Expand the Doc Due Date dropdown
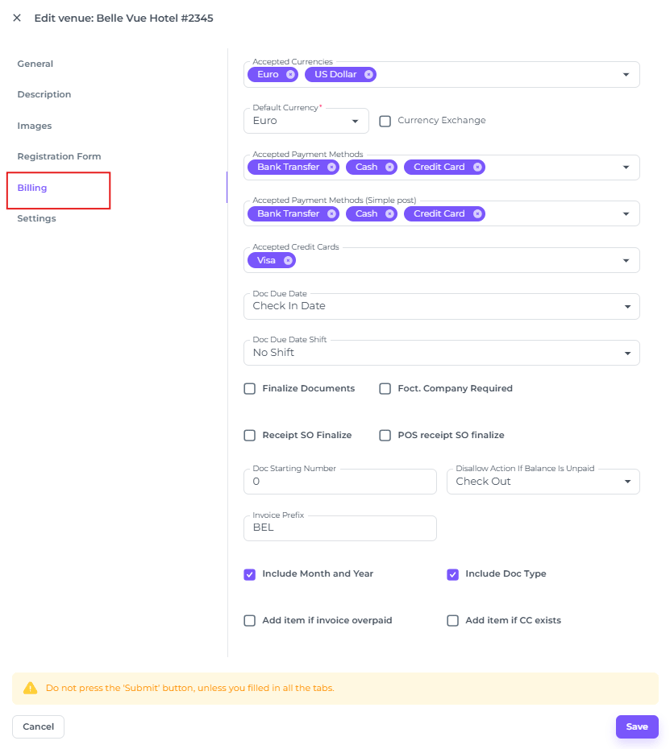 coord(441,306)
